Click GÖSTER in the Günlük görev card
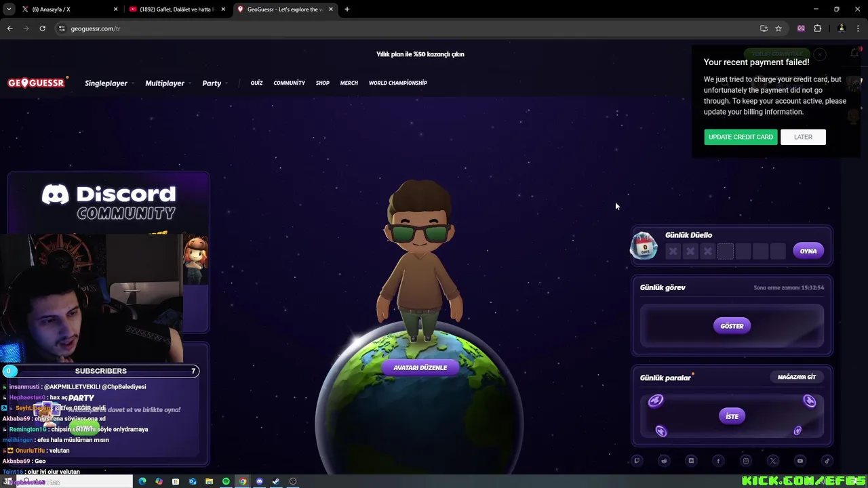 (732, 326)
